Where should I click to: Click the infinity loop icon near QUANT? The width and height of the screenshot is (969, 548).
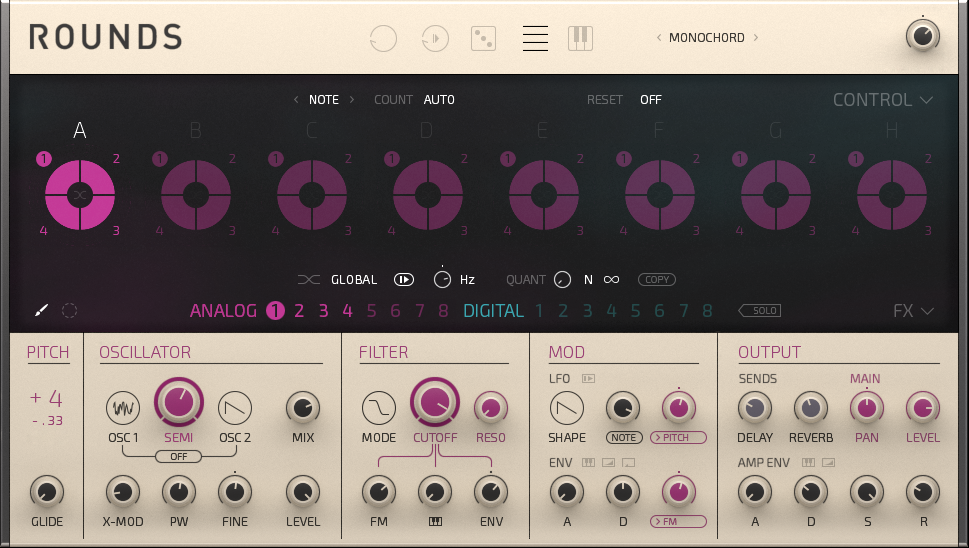[611, 280]
